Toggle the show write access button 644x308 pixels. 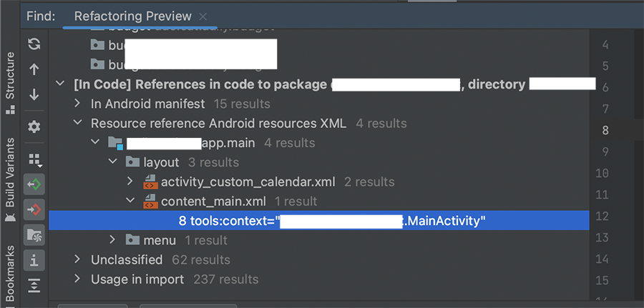[34, 209]
